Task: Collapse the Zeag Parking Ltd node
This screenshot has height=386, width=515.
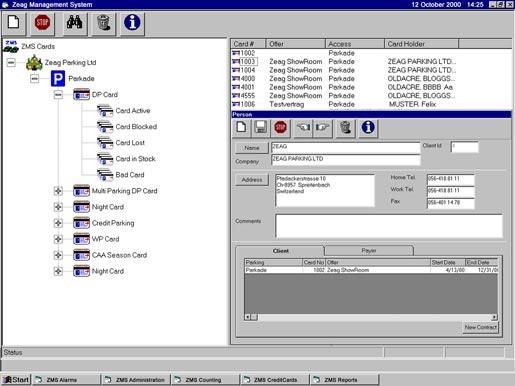Action: pyautogui.click(x=11, y=62)
